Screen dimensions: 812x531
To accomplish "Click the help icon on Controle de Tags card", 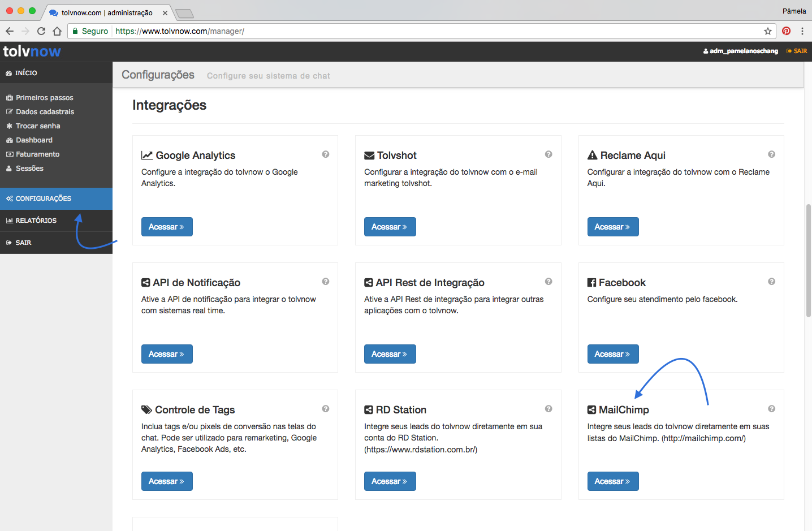I will tap(326, 409).
